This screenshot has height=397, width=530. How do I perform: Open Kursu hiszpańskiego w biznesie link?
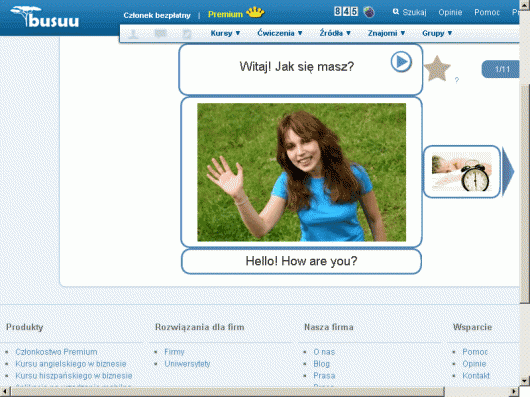click(74, 376)
